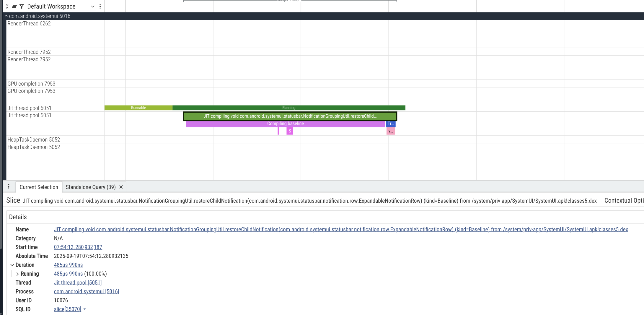
Task: Switch to the Current Selection tab
Action: [x=39, y=187]
